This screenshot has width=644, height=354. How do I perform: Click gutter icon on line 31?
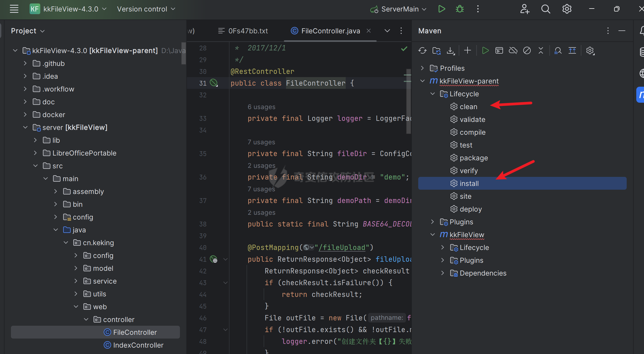[x=214, y=83]
